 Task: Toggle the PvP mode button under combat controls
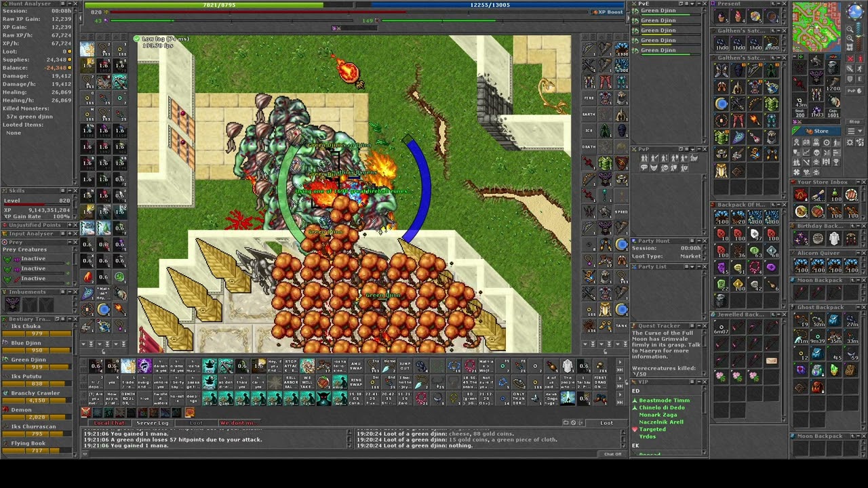855,91
